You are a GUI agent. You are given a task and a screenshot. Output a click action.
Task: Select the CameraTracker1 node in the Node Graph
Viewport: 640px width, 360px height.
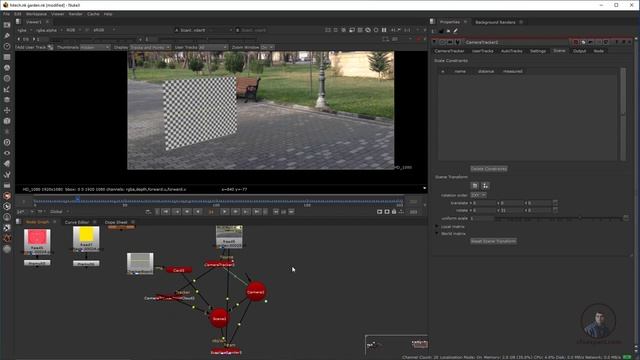click(220, 265)
